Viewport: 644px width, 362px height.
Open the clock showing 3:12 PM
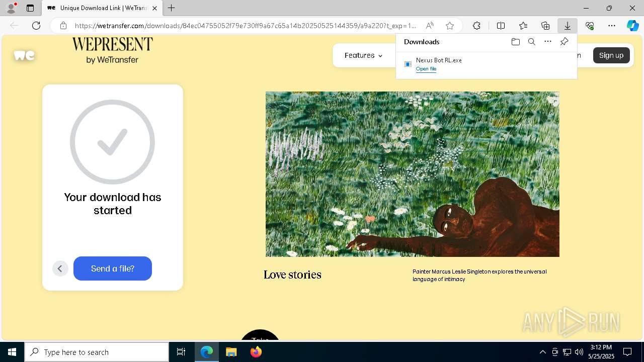pos(601,352)
